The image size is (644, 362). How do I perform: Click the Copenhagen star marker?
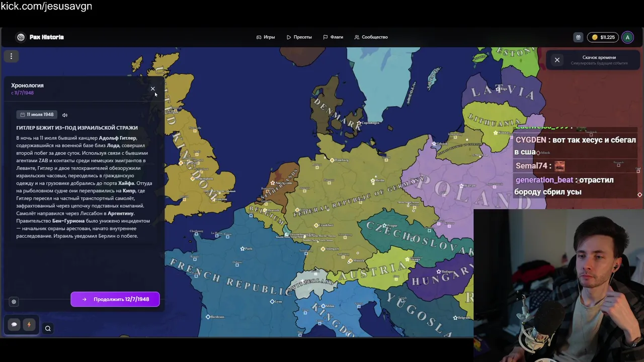click(359, 123)
